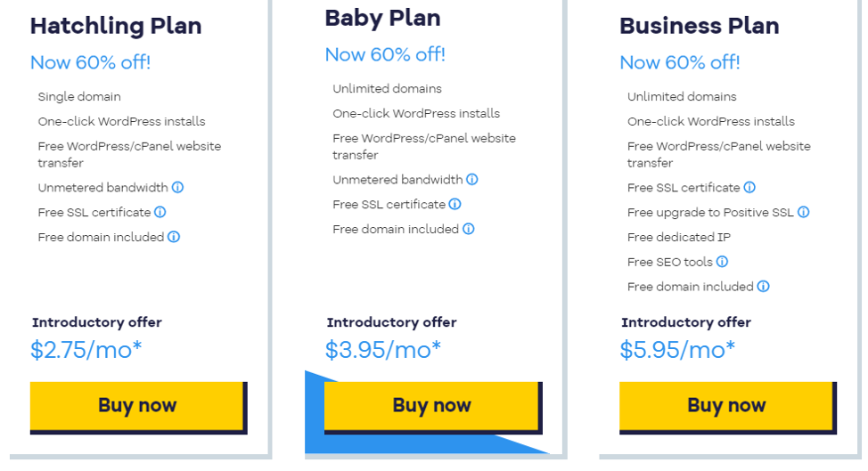This screenshot has width=868, height=471.
Task: Show info tooltip for Baby Plan Unmetered bandwidth
Action: click(x=472, y=179)
